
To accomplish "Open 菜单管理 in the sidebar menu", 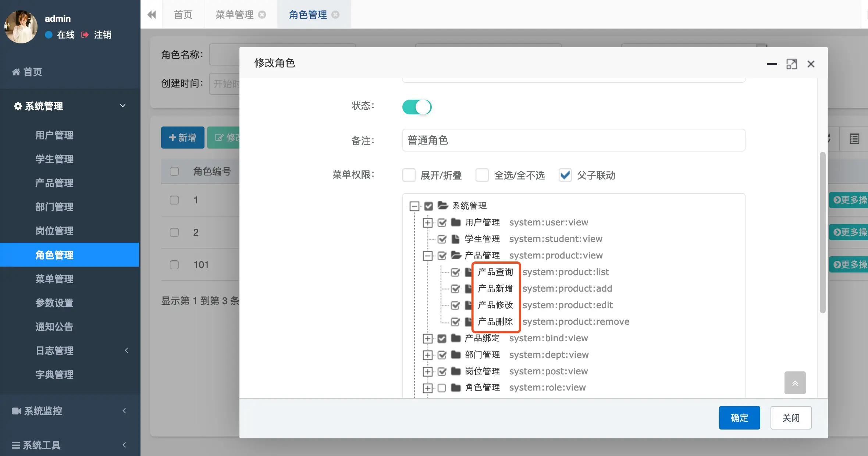I will [54, 279].
